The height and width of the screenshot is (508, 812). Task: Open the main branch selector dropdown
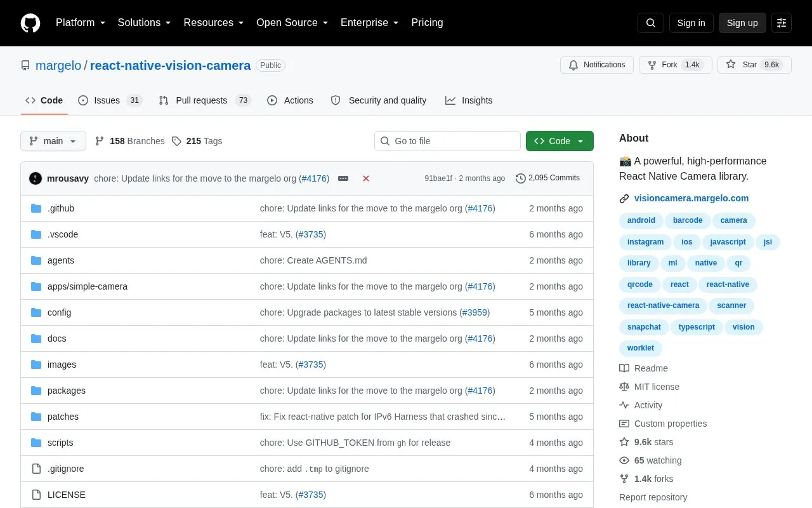[x=53, y=141]
